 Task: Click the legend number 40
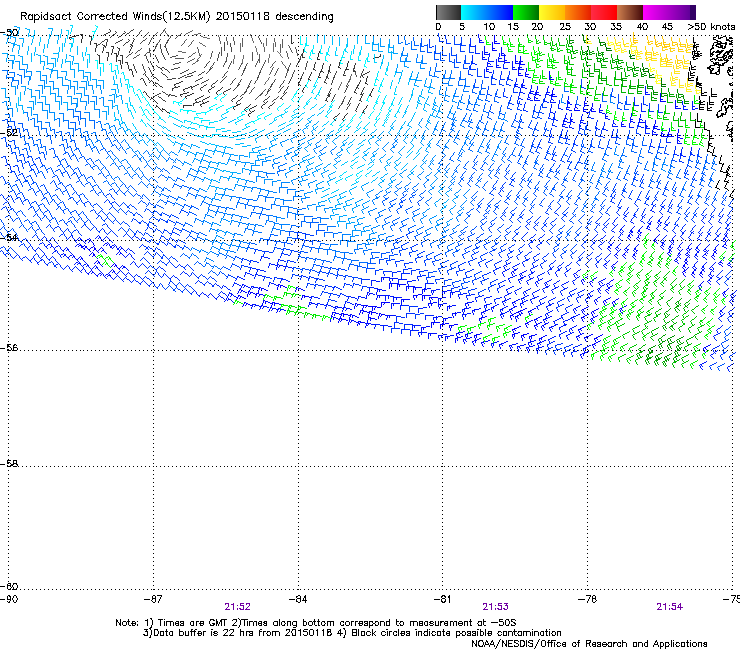642,27
